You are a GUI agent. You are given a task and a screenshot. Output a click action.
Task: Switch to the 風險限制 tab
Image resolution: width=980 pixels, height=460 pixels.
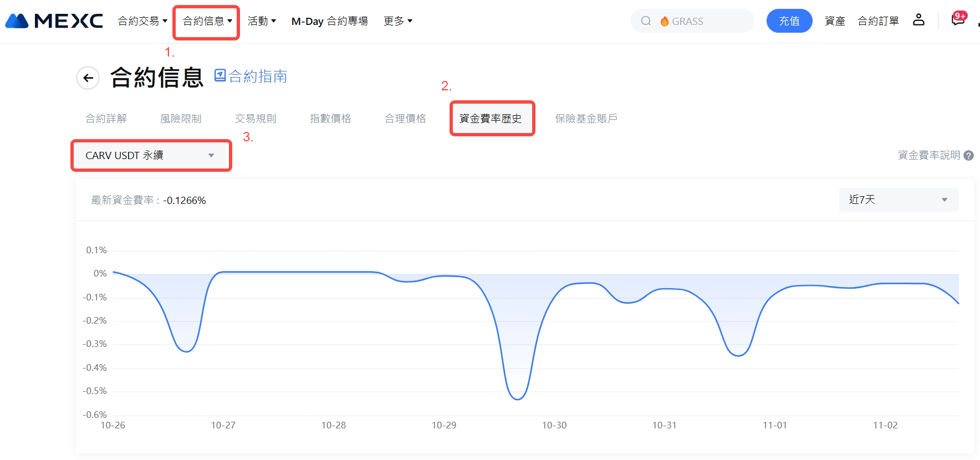click(181, 119)
